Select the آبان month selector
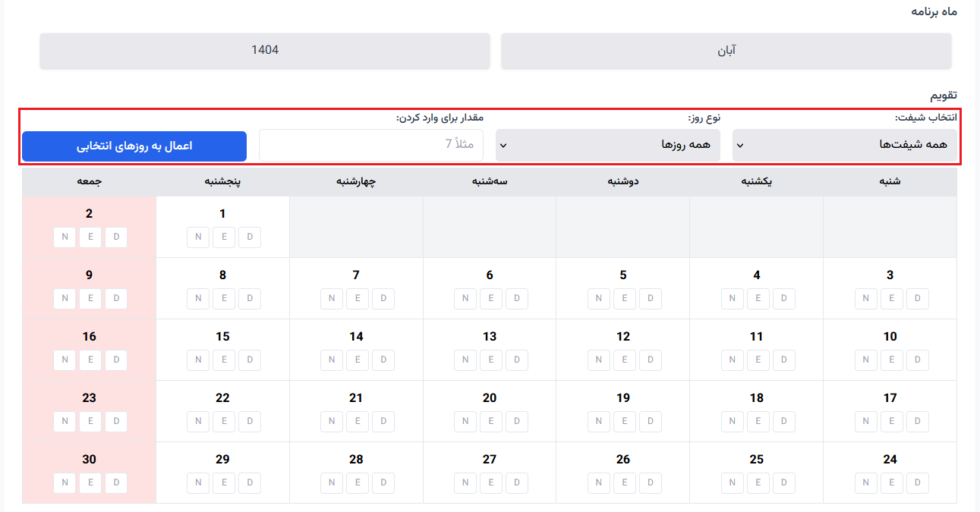This screenshot has height=512, width=980. coord(726,50)
